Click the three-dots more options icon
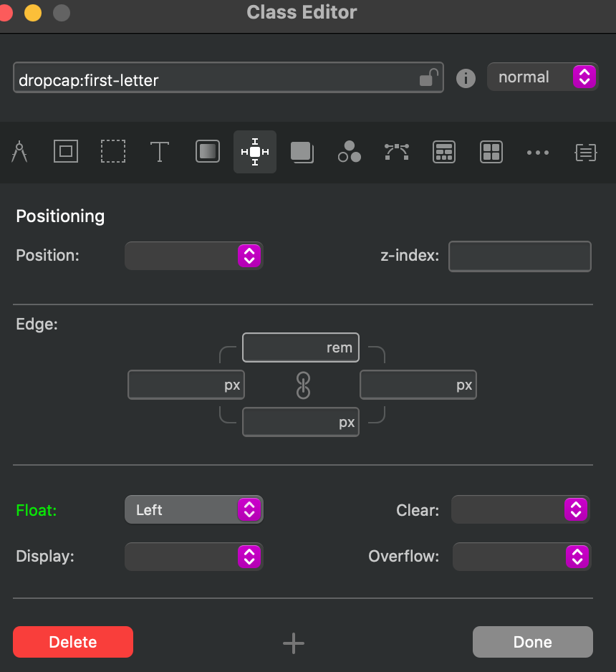 (x=538, y=152)
